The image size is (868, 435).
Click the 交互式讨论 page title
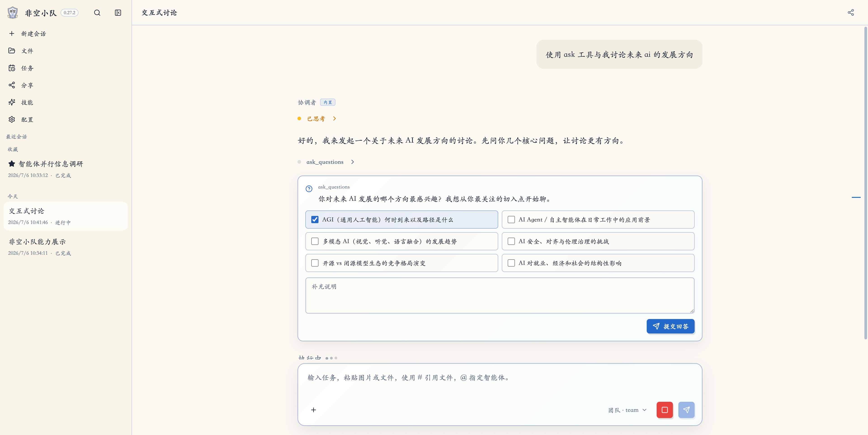(x=159, y=13)
